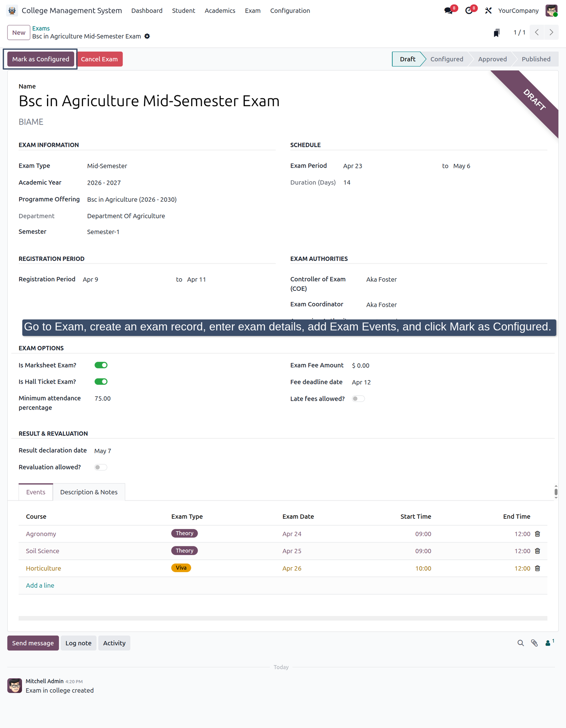Open the attachments paperclip icon

(x=535, y=643)
